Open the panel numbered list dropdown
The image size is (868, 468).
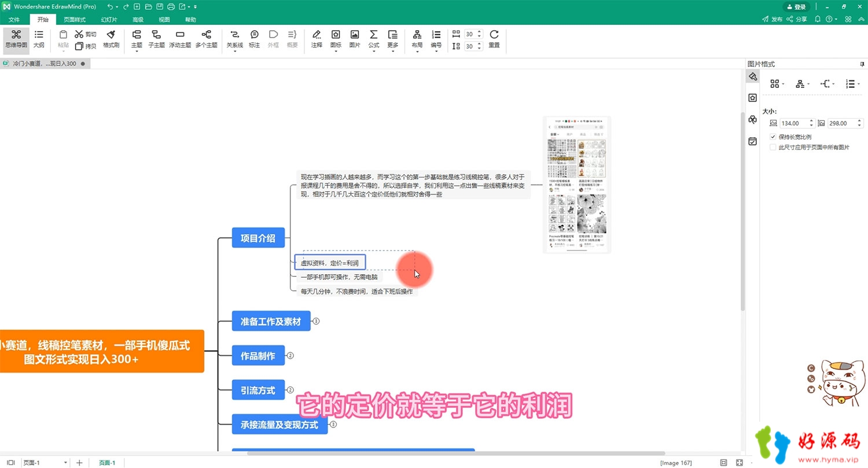pyautogui.click(x=853, y=84)
